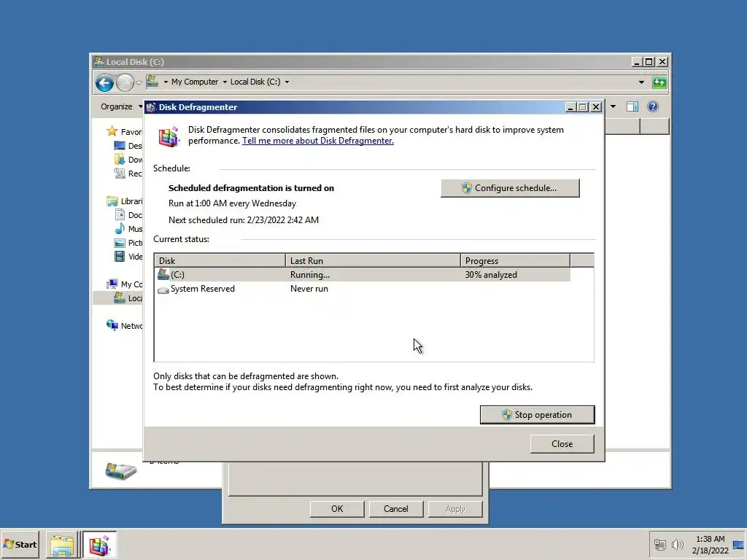Open the address bar history dropdown
This screenshot has width=747, height=560.
(642, 82)
